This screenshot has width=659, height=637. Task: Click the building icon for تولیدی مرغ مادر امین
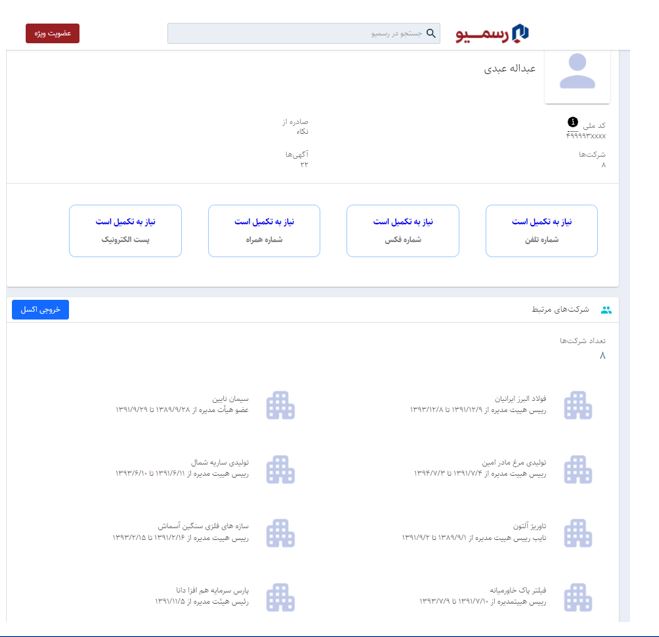[578, 468]
